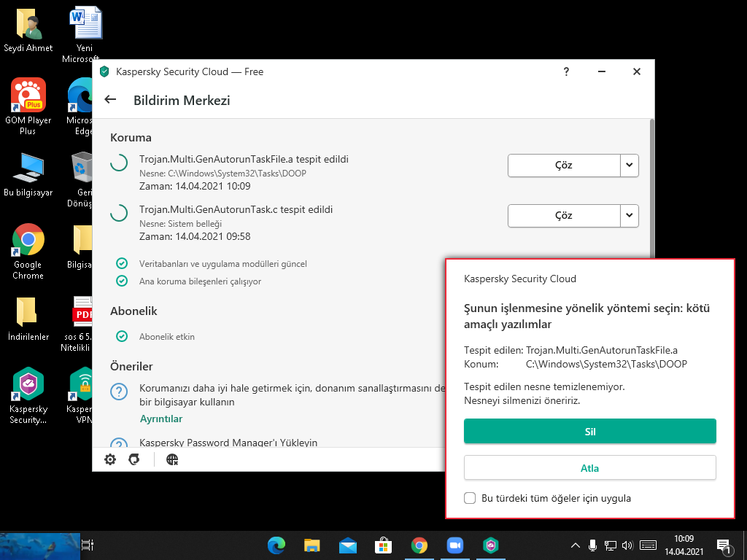This screenshot has width=747, height=560.
Task: Open Ayrıntılar link under recommendations
Action: point(161,419)
